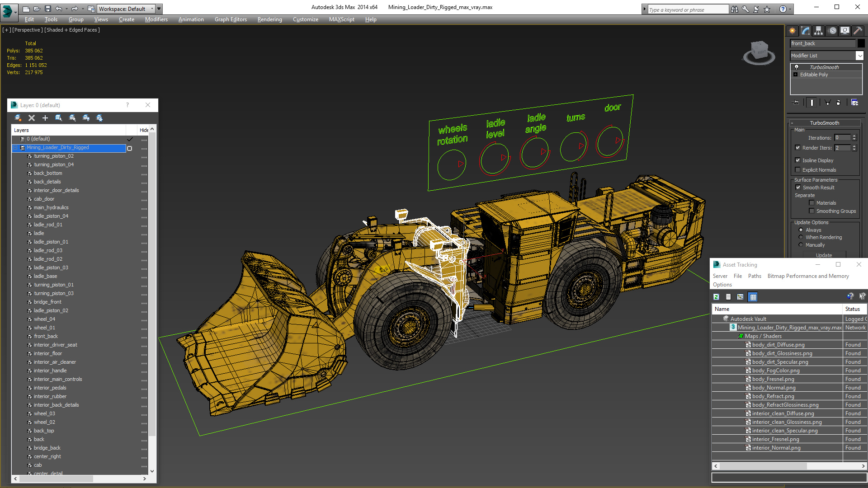Open the Modifier List dropdown
Screen dimensions: 868x488
tap(859, 56)
